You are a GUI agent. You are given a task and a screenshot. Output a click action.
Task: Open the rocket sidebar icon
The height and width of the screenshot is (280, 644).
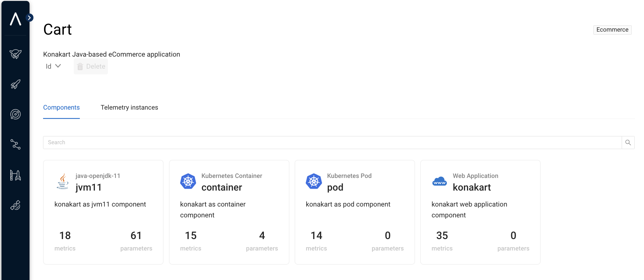[15, 84]
